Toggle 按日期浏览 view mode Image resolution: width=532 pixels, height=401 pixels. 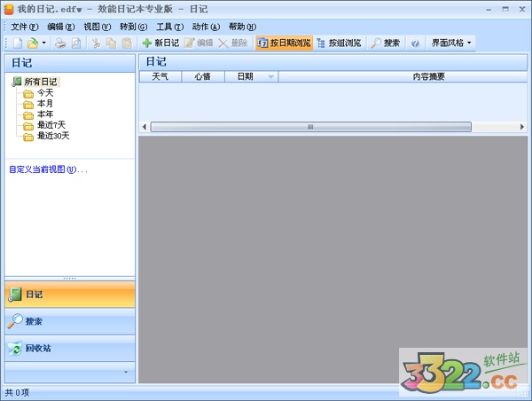[284, 43]
